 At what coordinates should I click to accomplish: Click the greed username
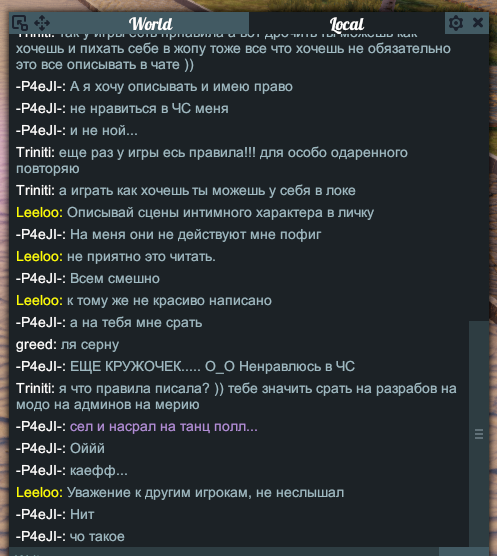point(36,345)
